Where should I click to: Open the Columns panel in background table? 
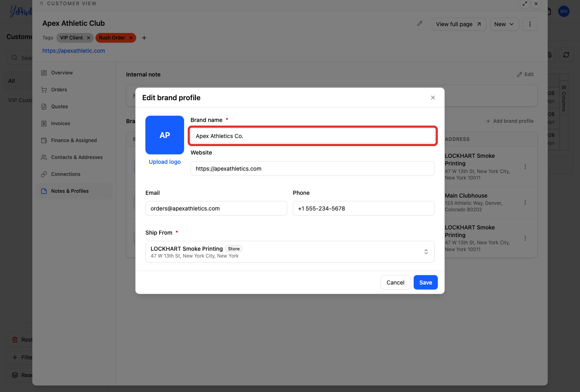click(564, 99)
